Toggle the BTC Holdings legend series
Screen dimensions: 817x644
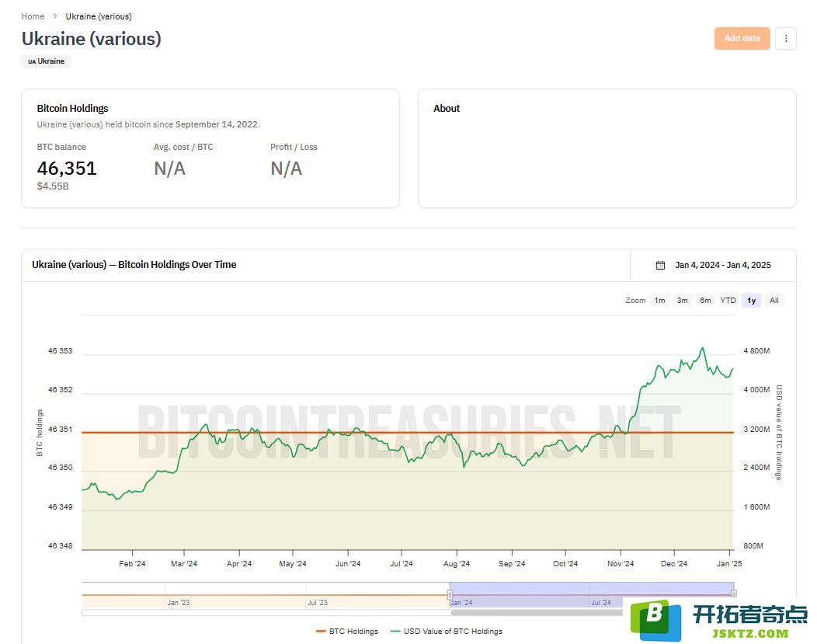[347, 632]
